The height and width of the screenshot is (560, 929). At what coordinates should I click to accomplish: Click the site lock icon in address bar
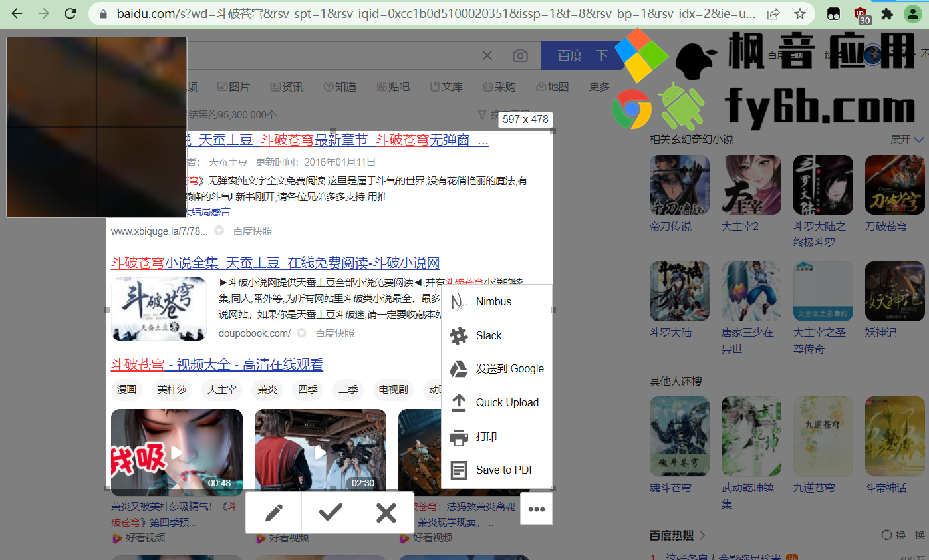click(102, 13)
